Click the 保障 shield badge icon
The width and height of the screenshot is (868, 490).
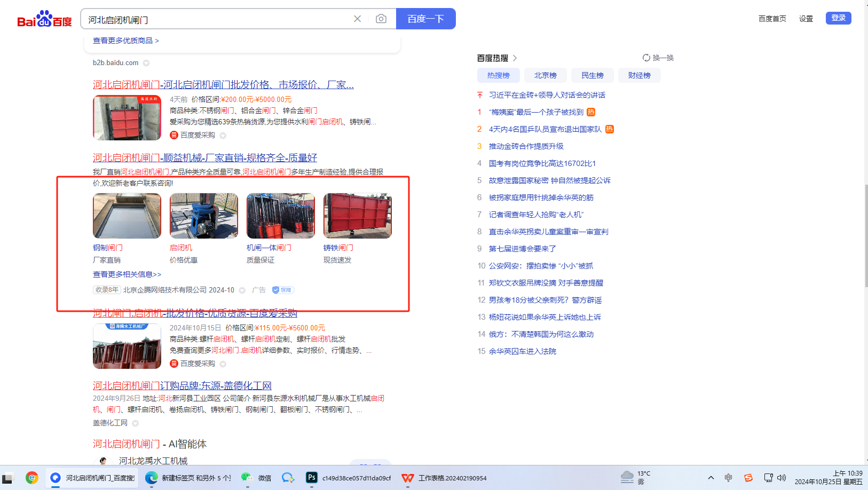coord(283,290)
